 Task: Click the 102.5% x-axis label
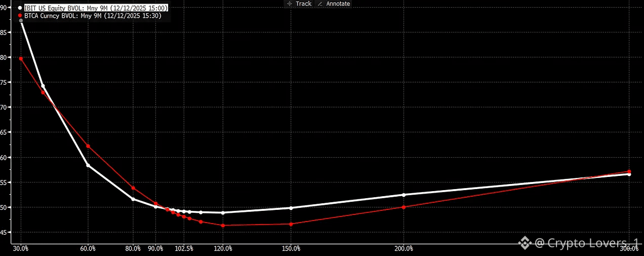(184, 248)
